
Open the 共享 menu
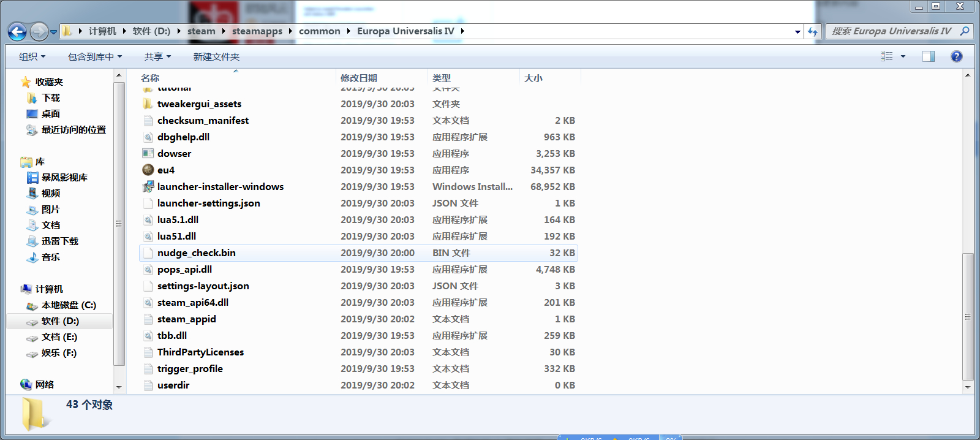click(157, 57)
